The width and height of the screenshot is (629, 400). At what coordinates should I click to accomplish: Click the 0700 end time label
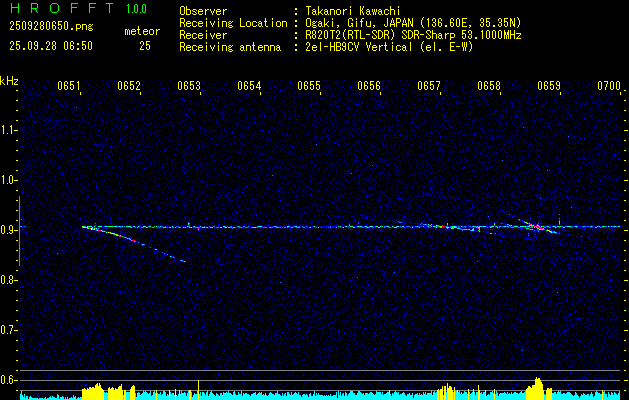(x=609, y=87)
